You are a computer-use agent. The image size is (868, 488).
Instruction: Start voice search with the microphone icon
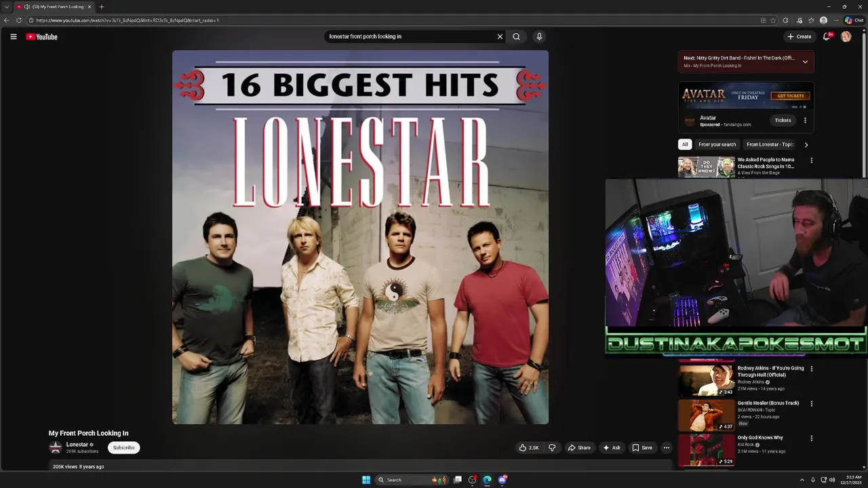(539, 37)
